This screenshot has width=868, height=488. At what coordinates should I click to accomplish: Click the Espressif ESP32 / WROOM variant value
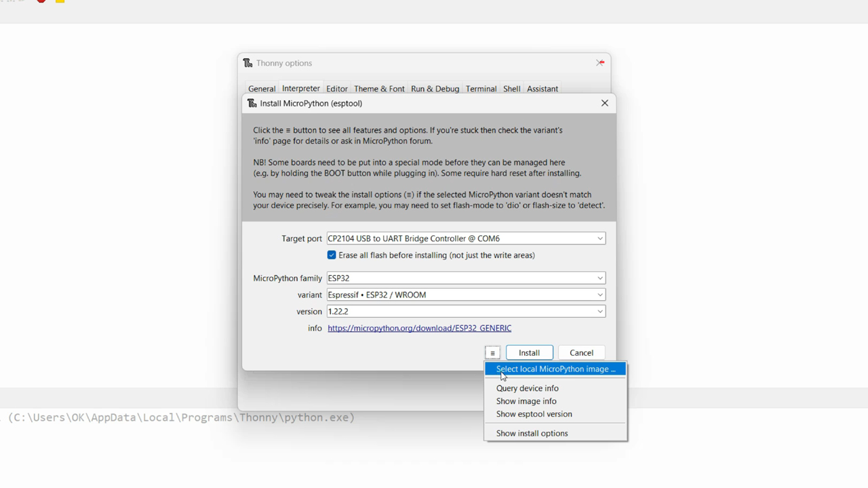pos(377,295)
